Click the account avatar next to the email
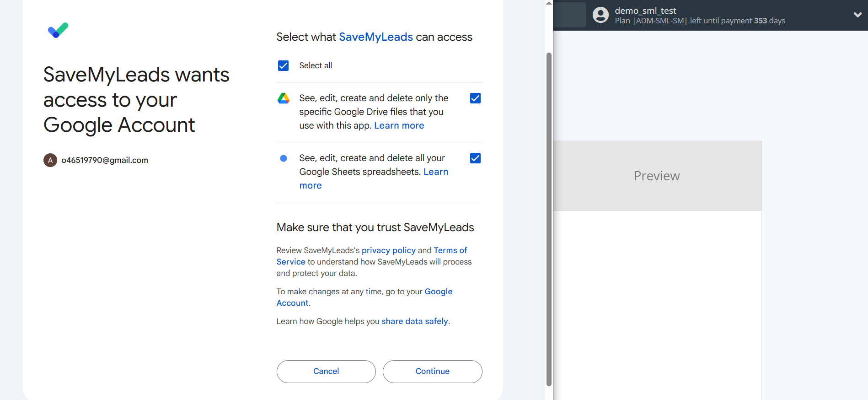This screenshot has height=400, width=868. point(50,160)
